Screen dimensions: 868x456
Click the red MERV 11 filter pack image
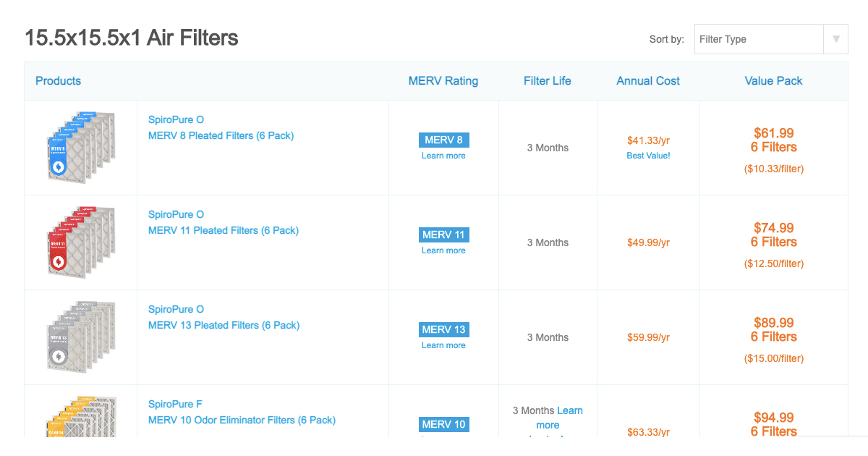tap(81, 242)
